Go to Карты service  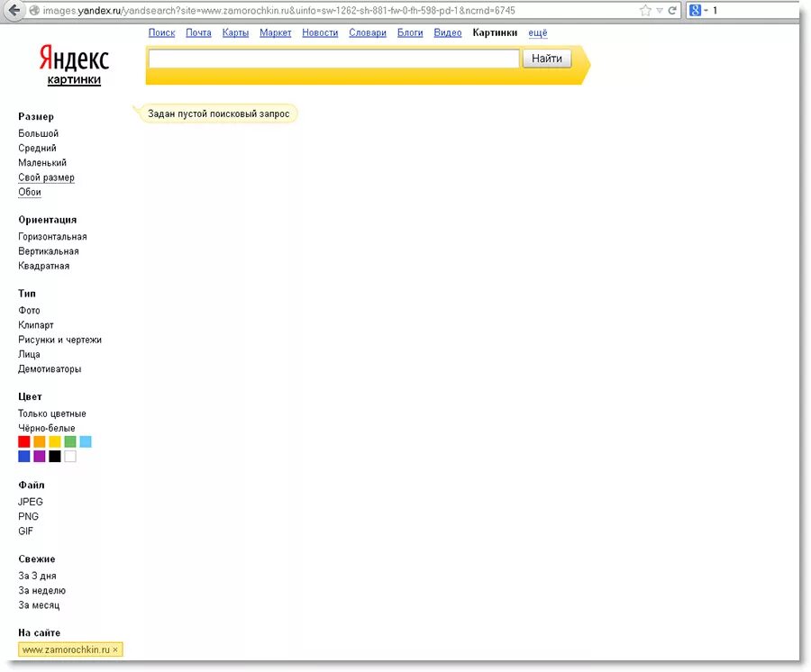(235, 32)
